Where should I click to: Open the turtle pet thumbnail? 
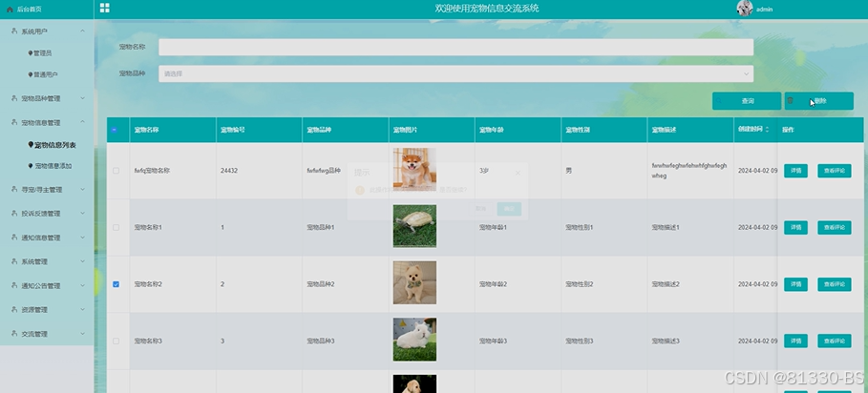(414, 226)
